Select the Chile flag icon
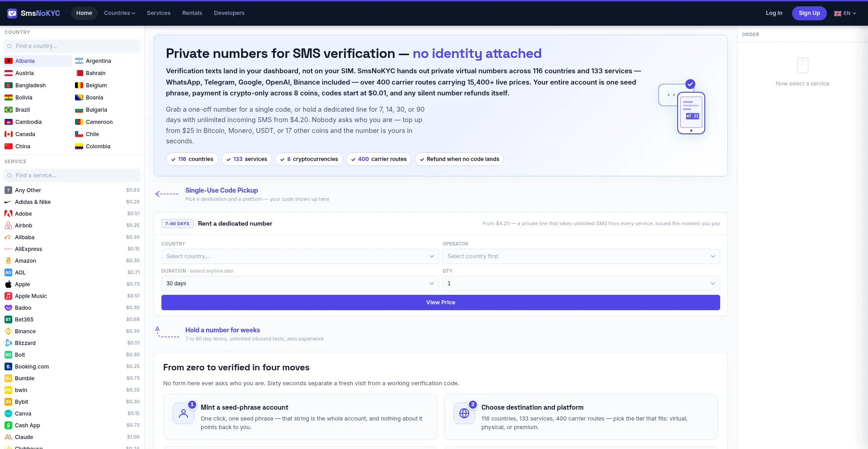This screenshot has width=868, height=449. tap(79, 134)
